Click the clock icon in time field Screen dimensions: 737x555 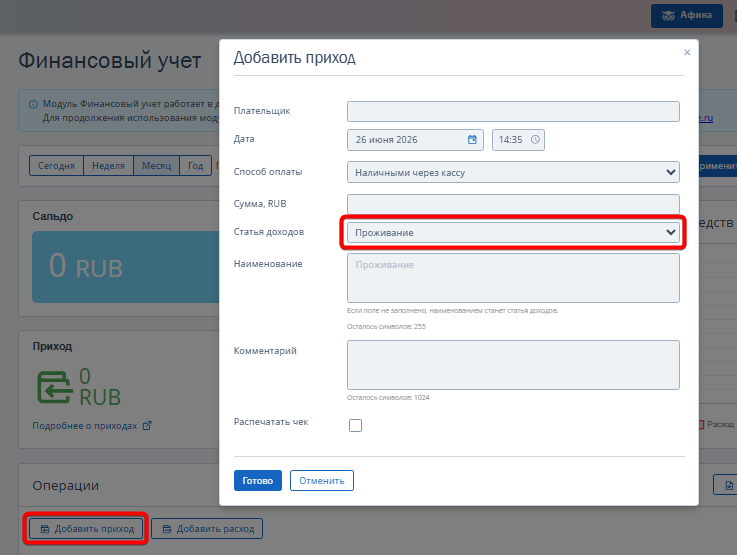click(x=535, y=140)
